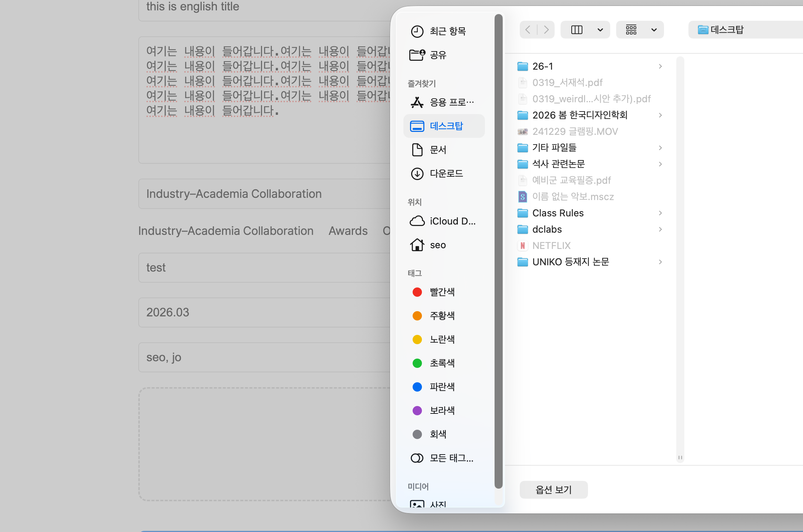
Task: Go to seo home folder icon
Action: click(417, 245)
